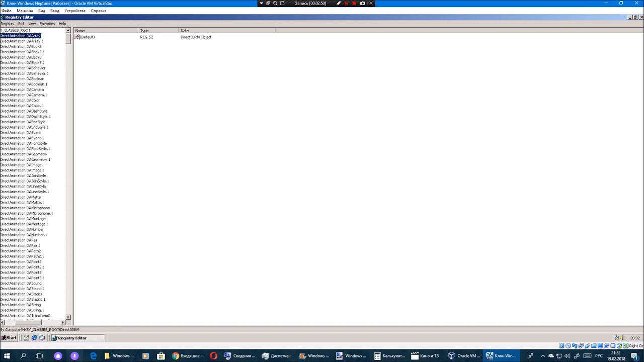Pause the screen recording
The height and width of the screenshot is (362, 644).
tap(346, 3)
